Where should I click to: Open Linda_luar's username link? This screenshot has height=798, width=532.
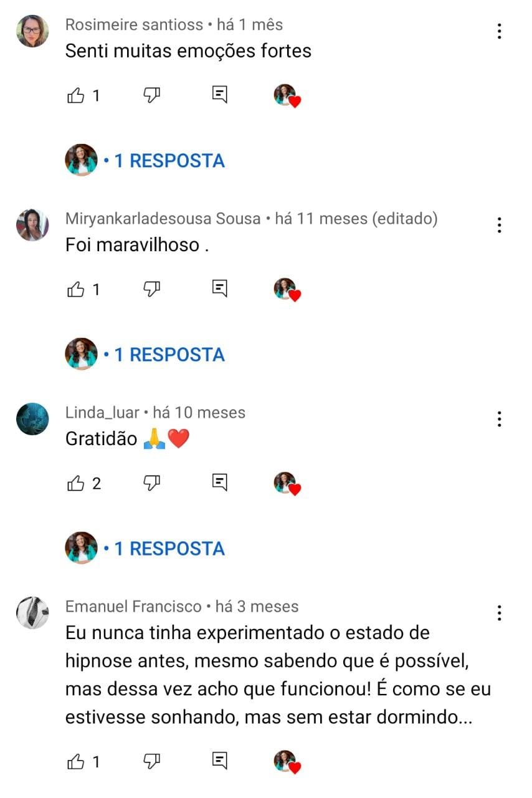[102, 413]
